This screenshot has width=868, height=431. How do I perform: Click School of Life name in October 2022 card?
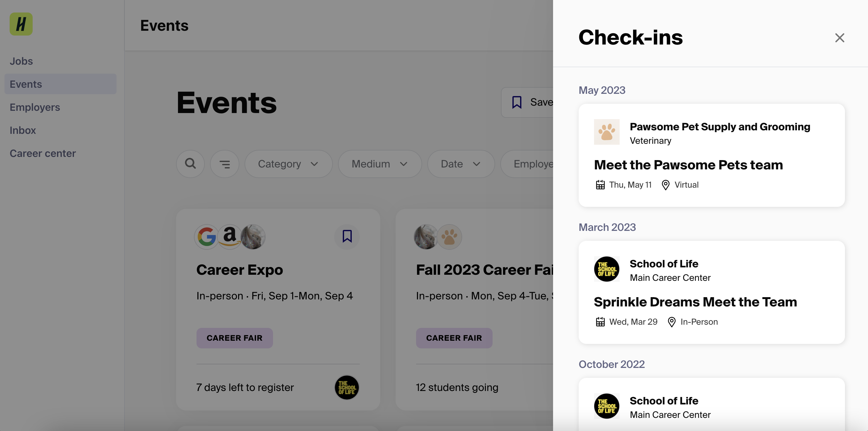click(x=664, y=401)
